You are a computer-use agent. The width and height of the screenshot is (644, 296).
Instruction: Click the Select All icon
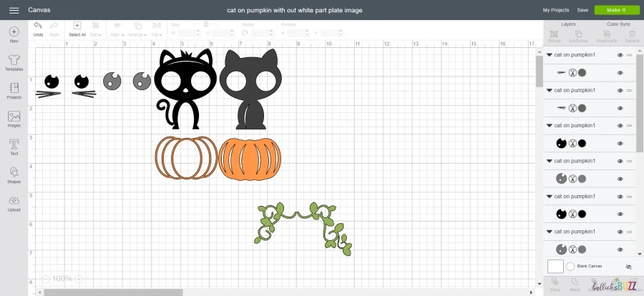click(x=77, y=26)
